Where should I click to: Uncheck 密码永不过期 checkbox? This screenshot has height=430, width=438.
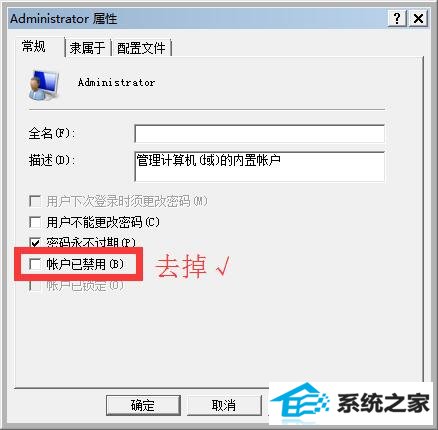tap(35, 242)
